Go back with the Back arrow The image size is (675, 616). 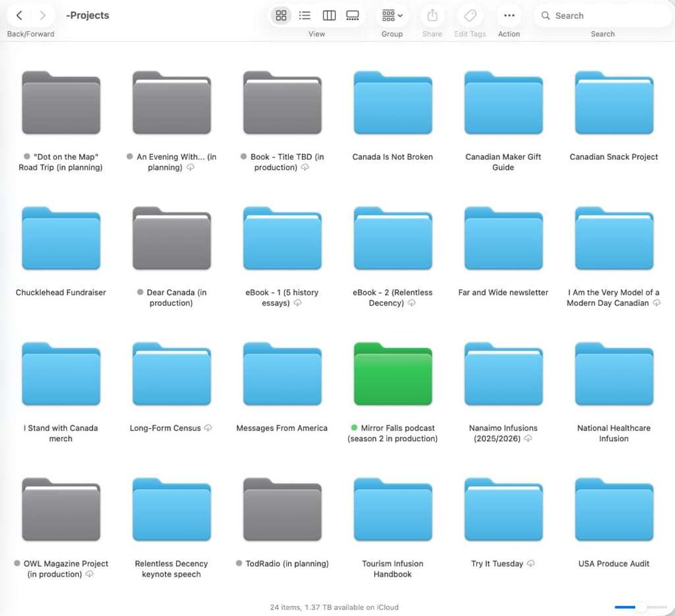(x=19, y=16)
